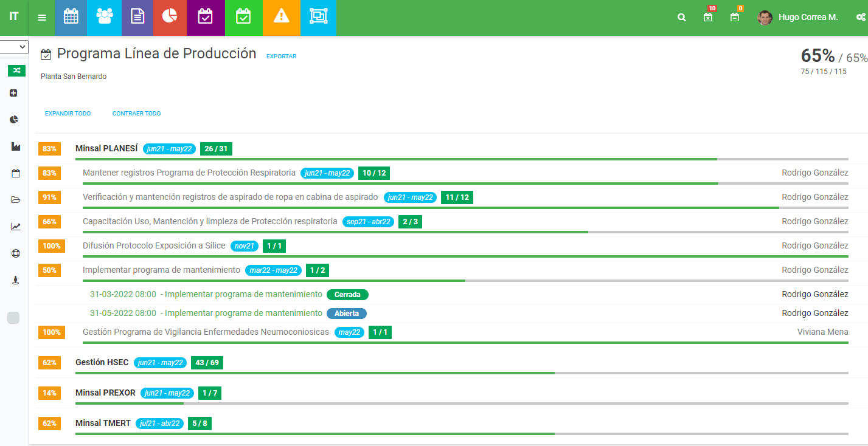This screenshot has width=868, height=446.
Task: Collapse the Implementar programa de mantenimiento row
Action: coord(161,270)
